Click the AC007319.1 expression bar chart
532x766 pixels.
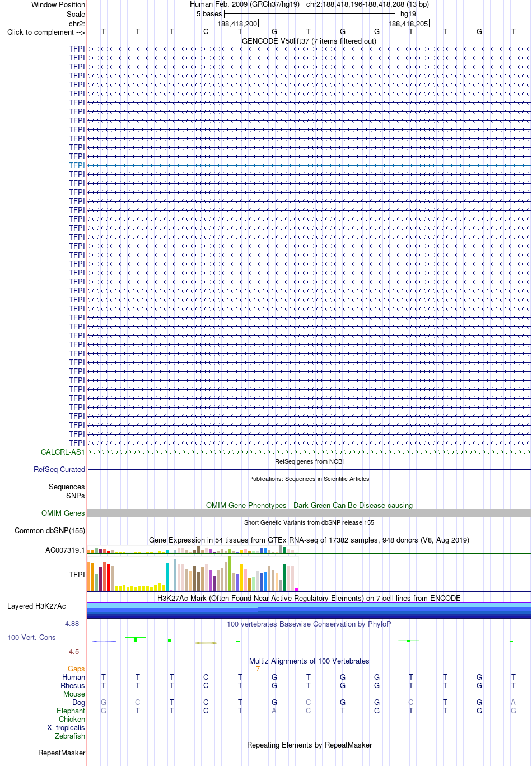click(x=193, y=550)
